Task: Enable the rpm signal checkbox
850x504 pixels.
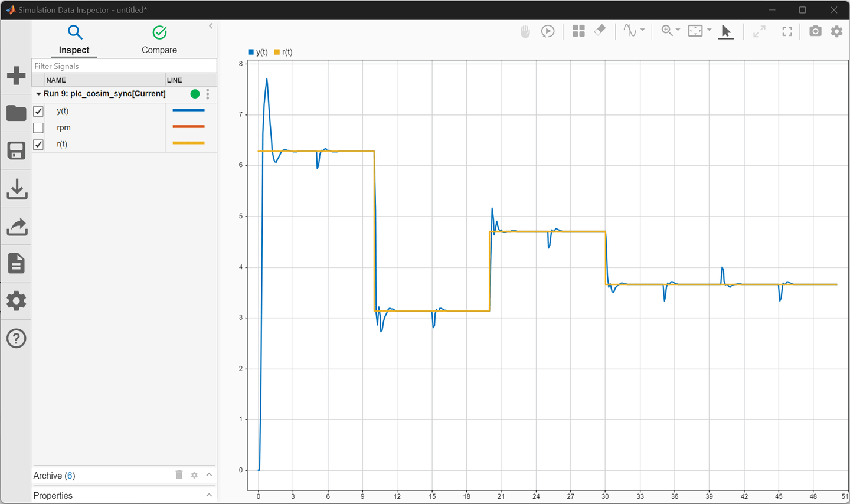Action: [38, 127]
